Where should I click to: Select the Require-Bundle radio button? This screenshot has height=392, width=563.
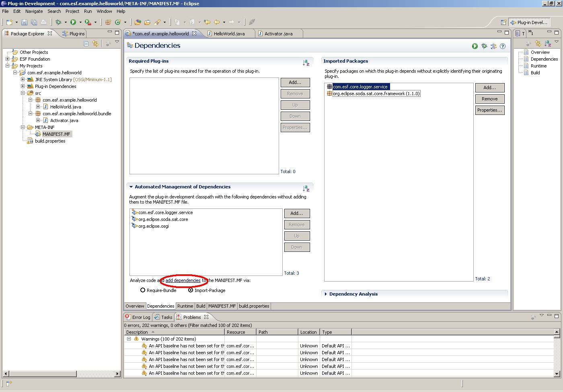[143, 290]
